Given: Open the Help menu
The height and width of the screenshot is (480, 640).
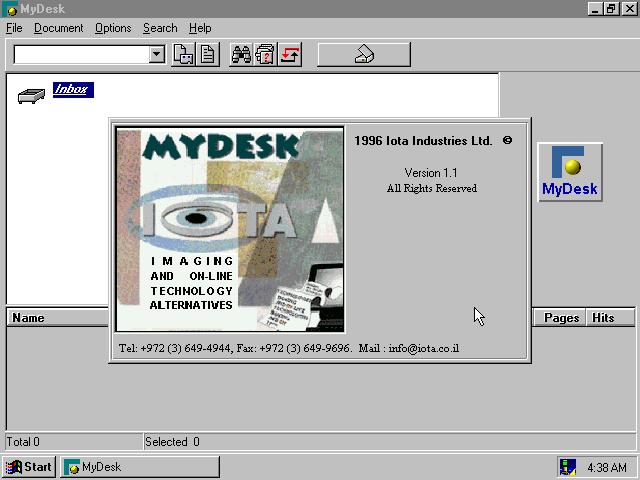Looking at the screenshot, I should [x=200, y=28].
